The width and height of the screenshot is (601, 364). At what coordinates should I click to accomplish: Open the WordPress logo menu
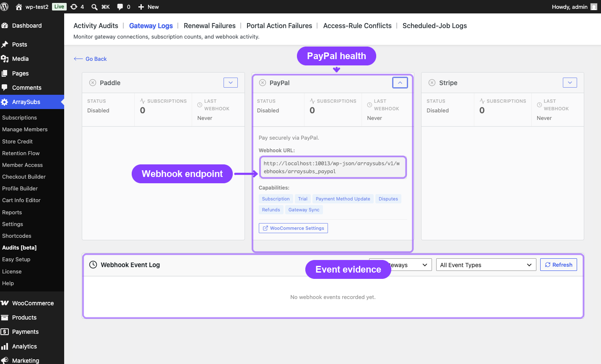click(x=5, y=7)
